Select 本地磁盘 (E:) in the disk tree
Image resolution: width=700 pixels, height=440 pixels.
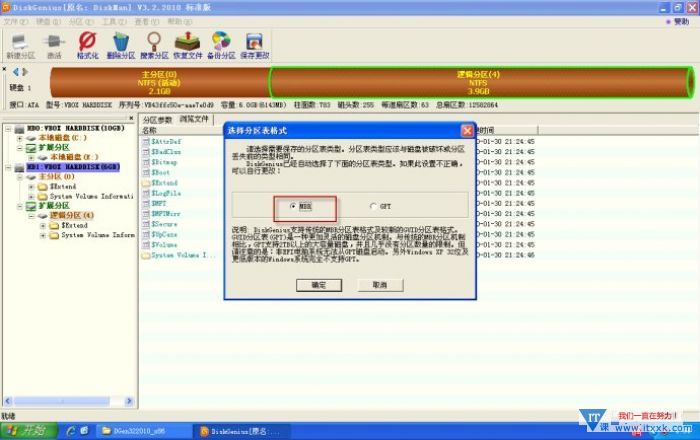tap(74, 157)
